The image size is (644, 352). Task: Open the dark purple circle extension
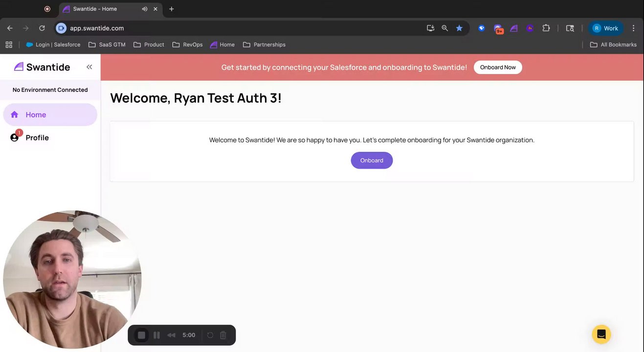click(530, 28)
